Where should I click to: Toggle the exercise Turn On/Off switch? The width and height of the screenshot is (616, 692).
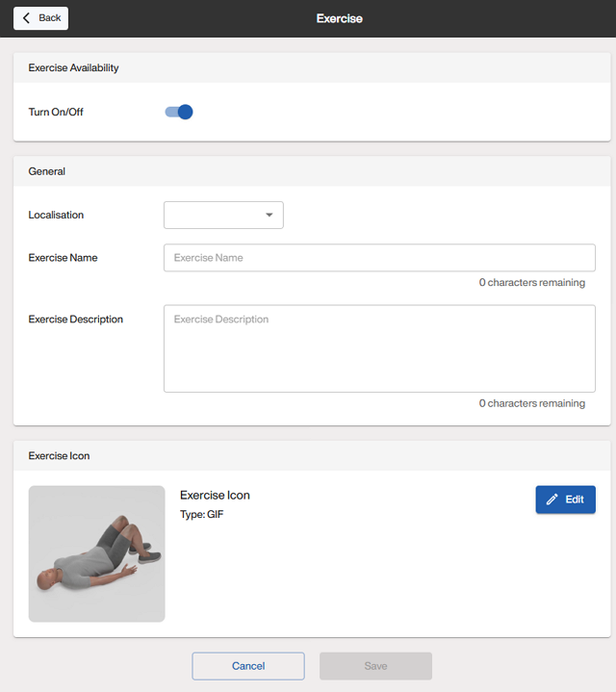tap(179, 112)
